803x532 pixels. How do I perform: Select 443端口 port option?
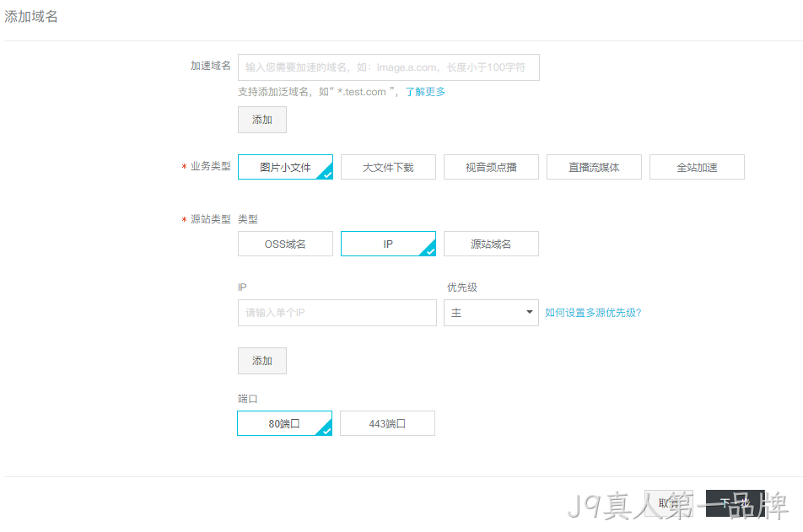tap(387, 423)
